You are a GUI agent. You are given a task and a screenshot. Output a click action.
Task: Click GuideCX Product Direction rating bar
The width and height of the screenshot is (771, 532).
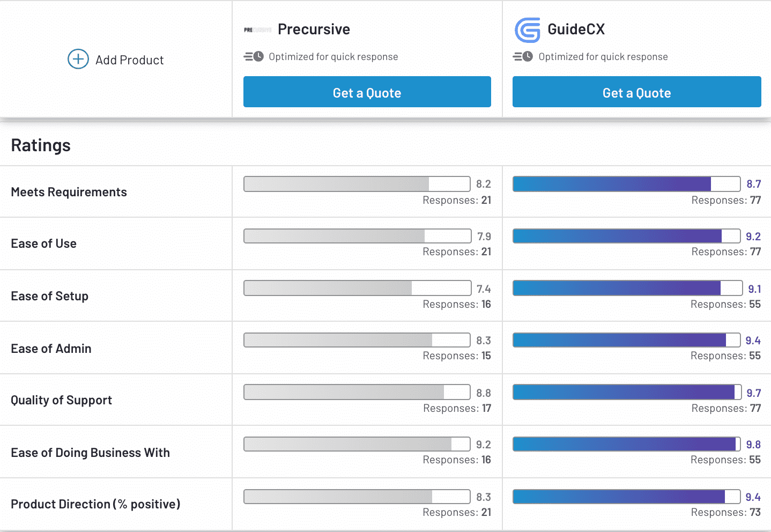coord(627,497)
